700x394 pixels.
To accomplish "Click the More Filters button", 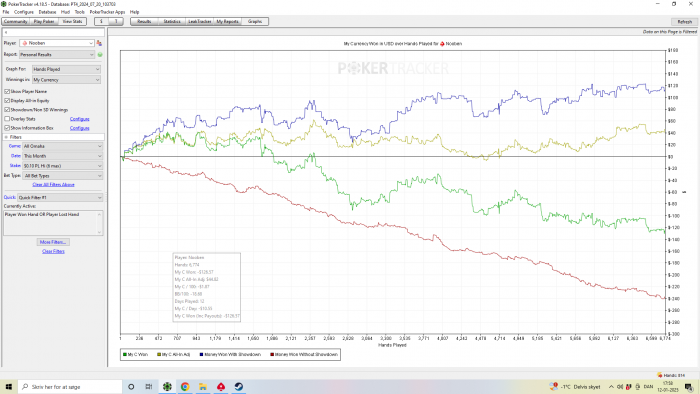I will [x=53, y=242].
